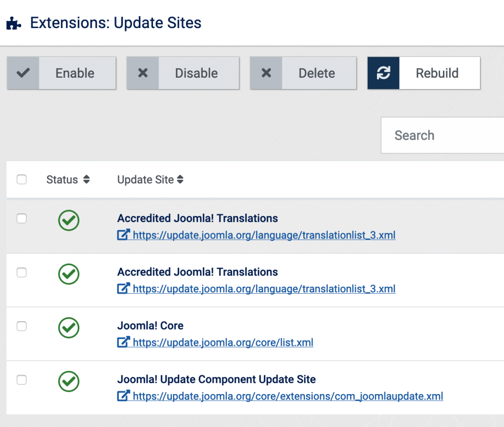Image resolution: width=504 pixels, height=427 pixels.
Task: Click the first 'Accredited Joomla! Translations' title
Action: [x=197, y=218]
